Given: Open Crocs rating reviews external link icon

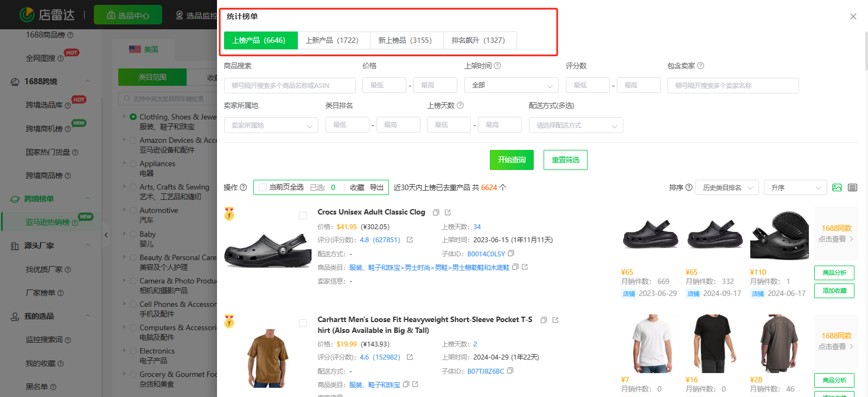Looking at the screenshot, I should click(x=410, y=240).
